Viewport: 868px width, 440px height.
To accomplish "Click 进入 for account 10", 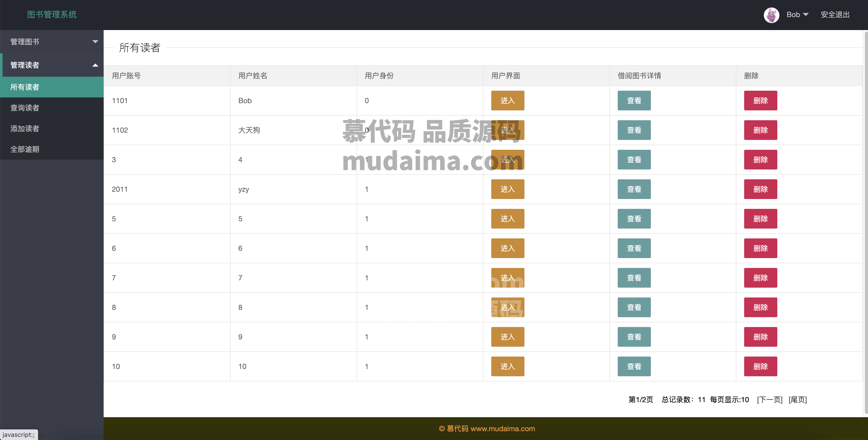I will coord(508,366).
